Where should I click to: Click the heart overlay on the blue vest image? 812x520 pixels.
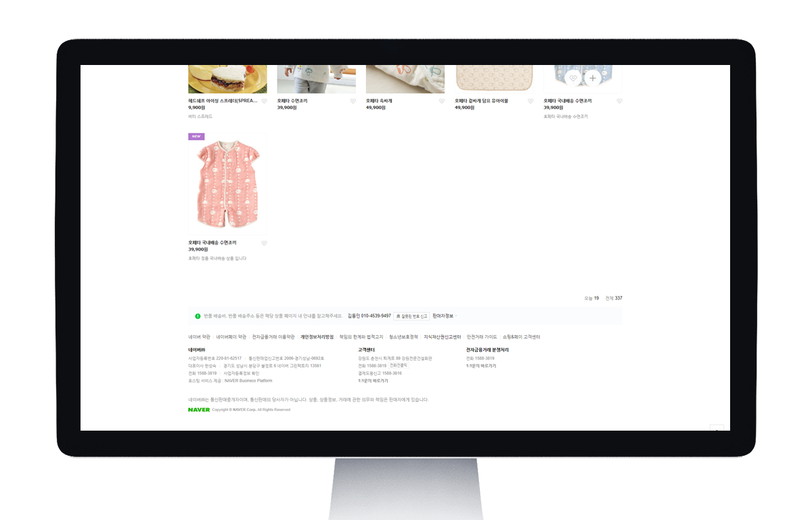click(573, 79)
